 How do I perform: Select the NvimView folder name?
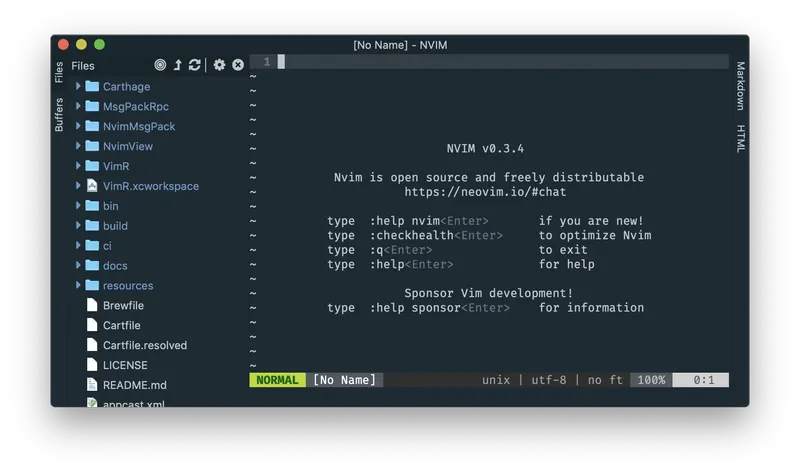128,146
